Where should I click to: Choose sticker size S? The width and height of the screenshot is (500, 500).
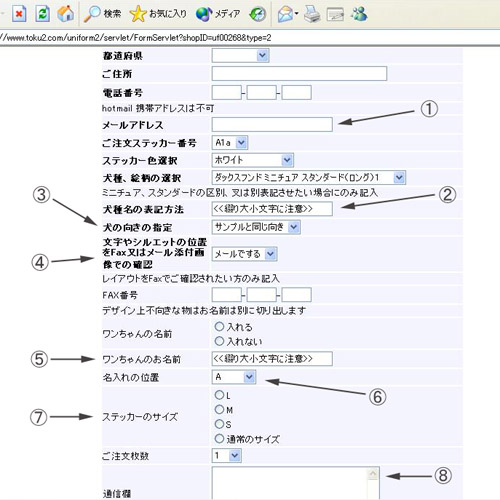coord(219,424)
